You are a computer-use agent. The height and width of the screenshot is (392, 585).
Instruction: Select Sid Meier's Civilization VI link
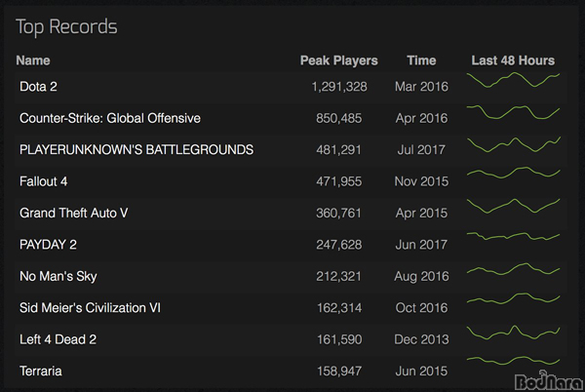90,308
